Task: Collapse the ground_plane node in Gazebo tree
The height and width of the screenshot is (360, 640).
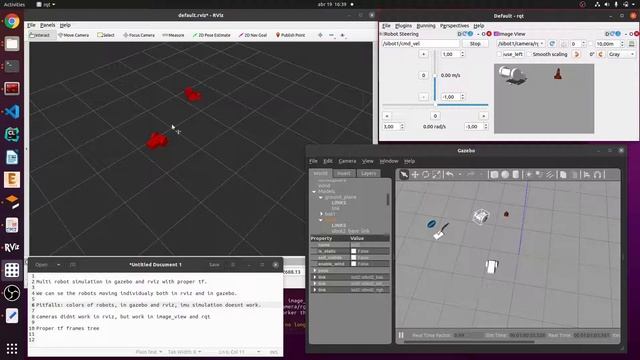Action: (x=321, y=197)
